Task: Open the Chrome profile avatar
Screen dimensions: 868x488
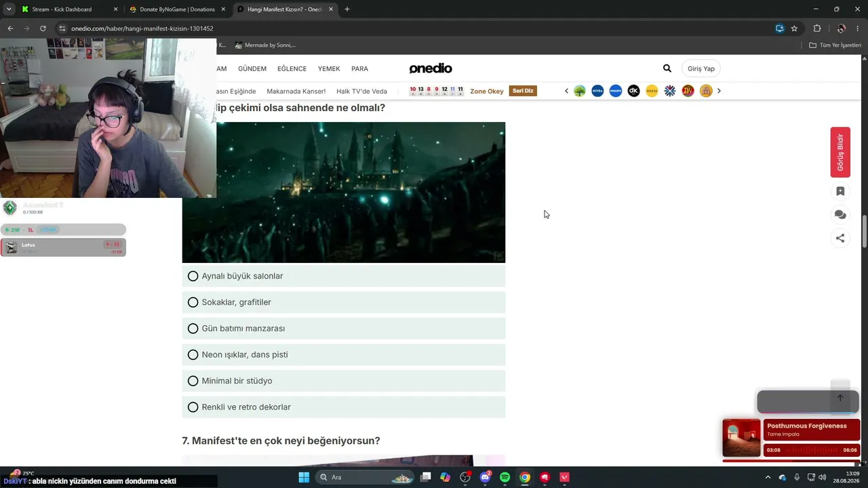Action: (841, 28)
